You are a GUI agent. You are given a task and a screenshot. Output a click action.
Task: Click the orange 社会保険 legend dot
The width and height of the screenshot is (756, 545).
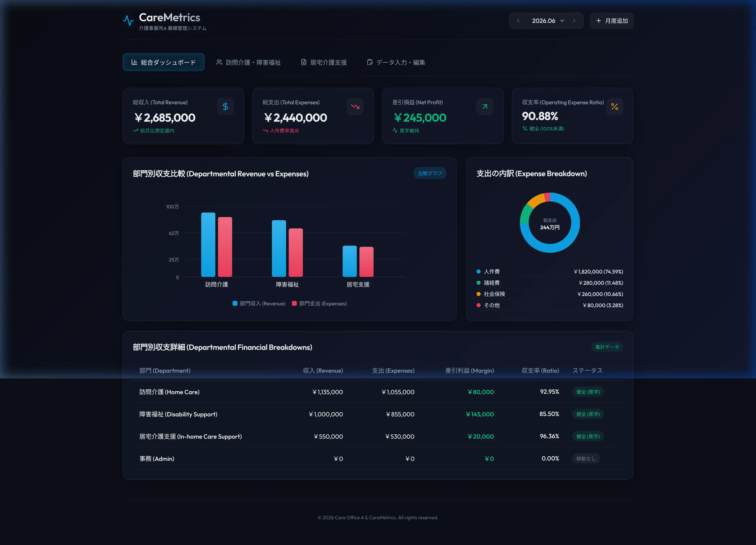[478, 294]
